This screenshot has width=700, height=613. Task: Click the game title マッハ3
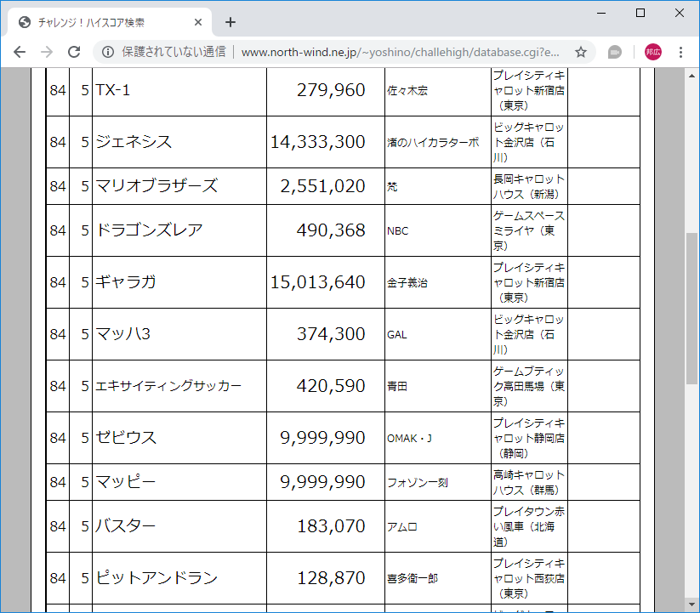pos(122,334)
